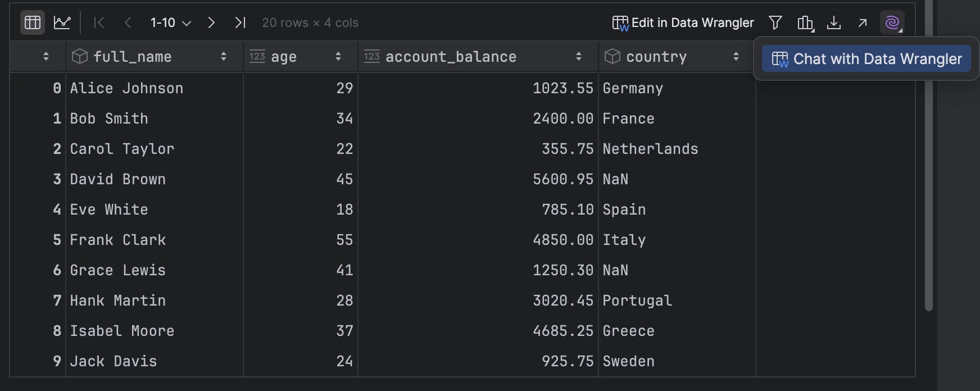Click the vertical scrollbar on the right

[x=929, y=169]
